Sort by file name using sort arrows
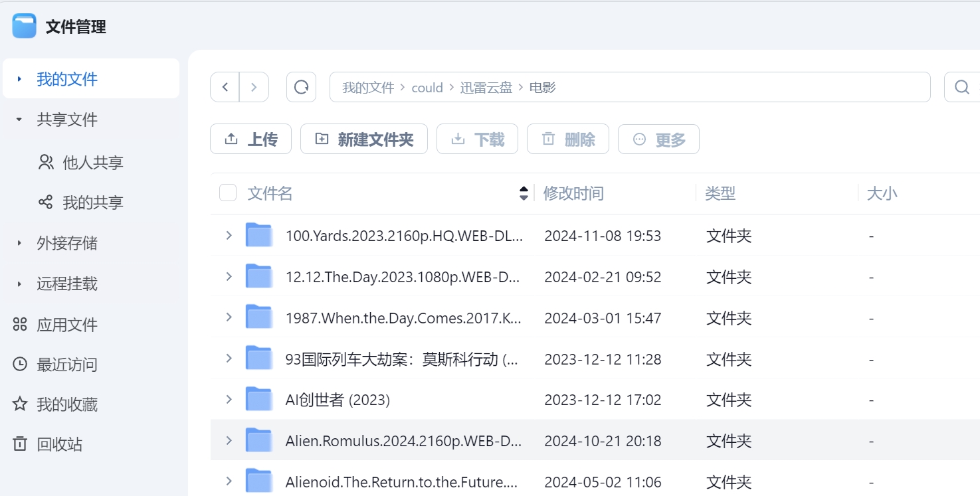980x496 pixels. (524, 193)
